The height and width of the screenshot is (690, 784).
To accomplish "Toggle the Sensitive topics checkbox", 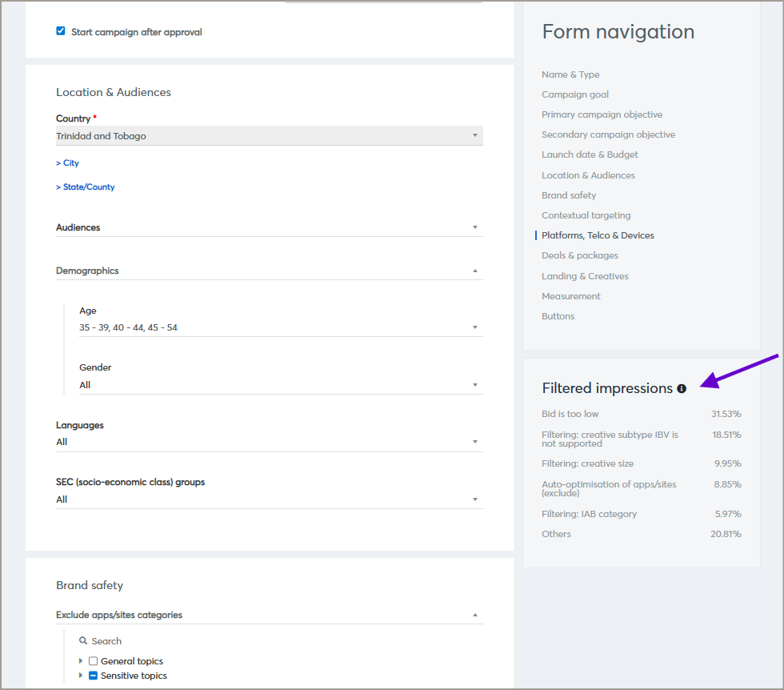I will pyautogui.click(x=94, y=676).
